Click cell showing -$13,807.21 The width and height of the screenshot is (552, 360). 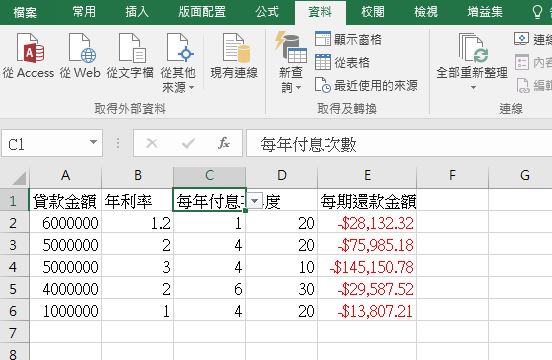pos(367,311)
